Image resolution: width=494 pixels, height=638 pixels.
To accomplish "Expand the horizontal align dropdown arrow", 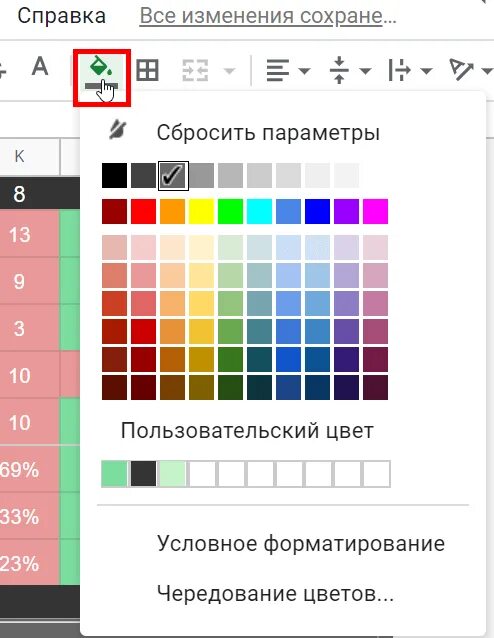I will pyautogui.click(x=304, y=71).
